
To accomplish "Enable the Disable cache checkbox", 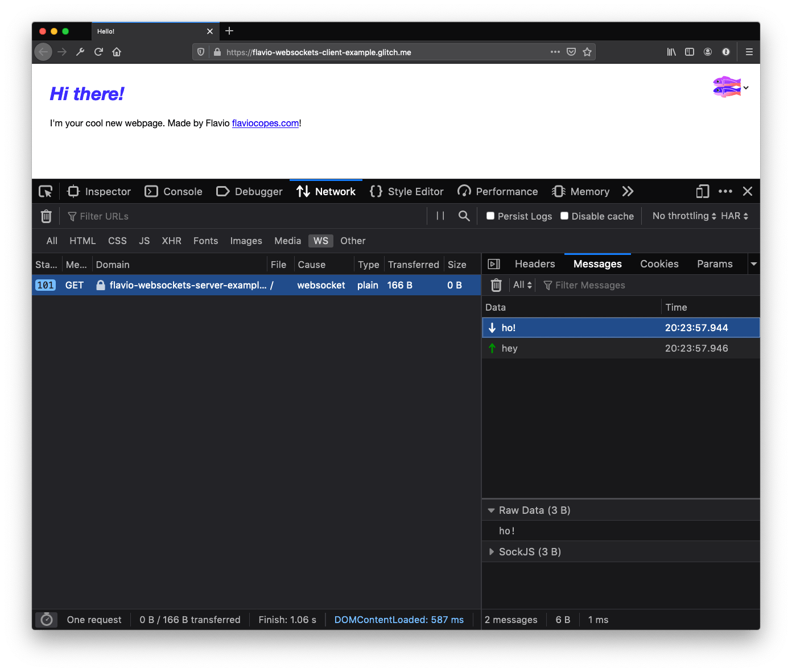I will (x=564, y=216).
